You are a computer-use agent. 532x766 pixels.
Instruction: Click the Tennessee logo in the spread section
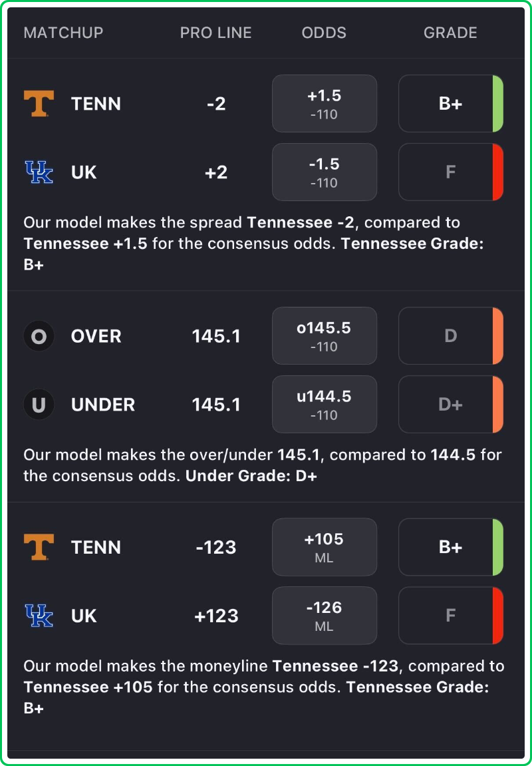coord(39,104)
